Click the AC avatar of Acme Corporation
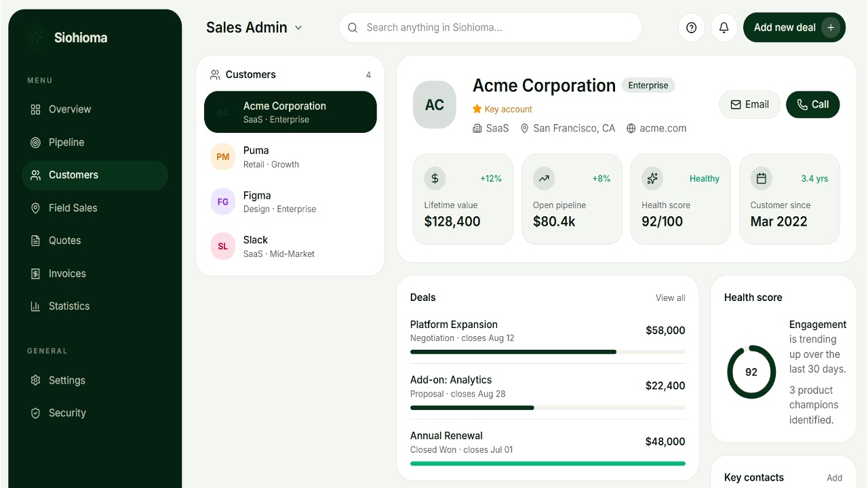The image size is (868, 488). (435, 104)
